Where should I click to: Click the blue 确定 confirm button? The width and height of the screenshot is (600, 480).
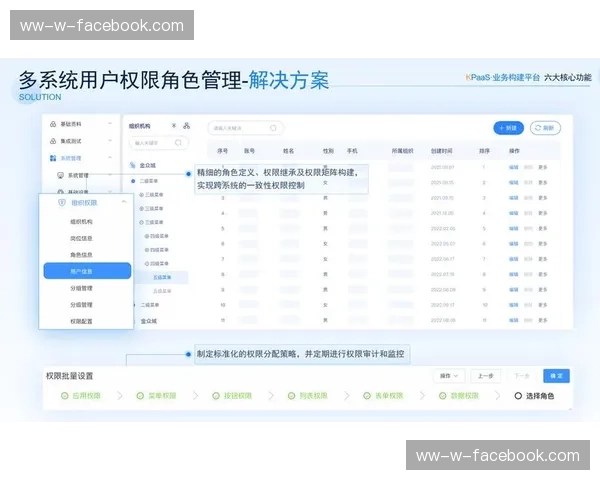point(556,376)
